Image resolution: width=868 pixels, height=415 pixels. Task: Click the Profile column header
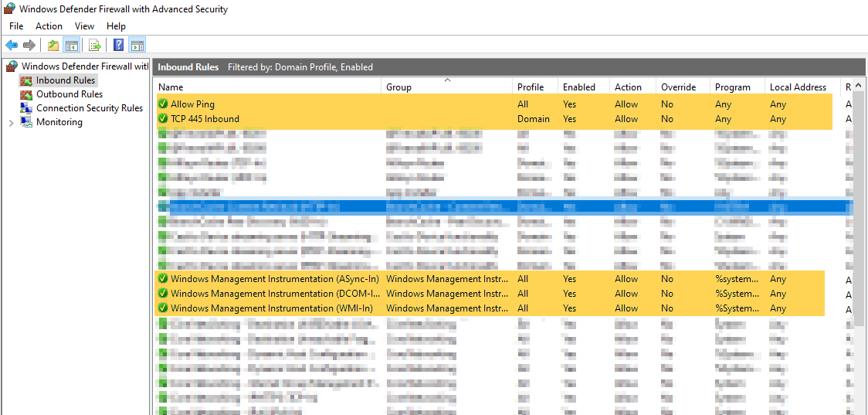531,87
